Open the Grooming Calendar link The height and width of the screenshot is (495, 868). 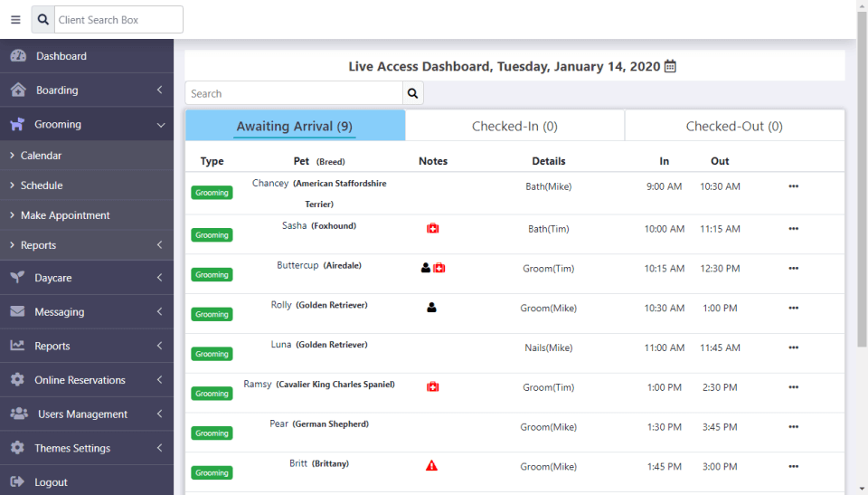[x=41, y=156]
